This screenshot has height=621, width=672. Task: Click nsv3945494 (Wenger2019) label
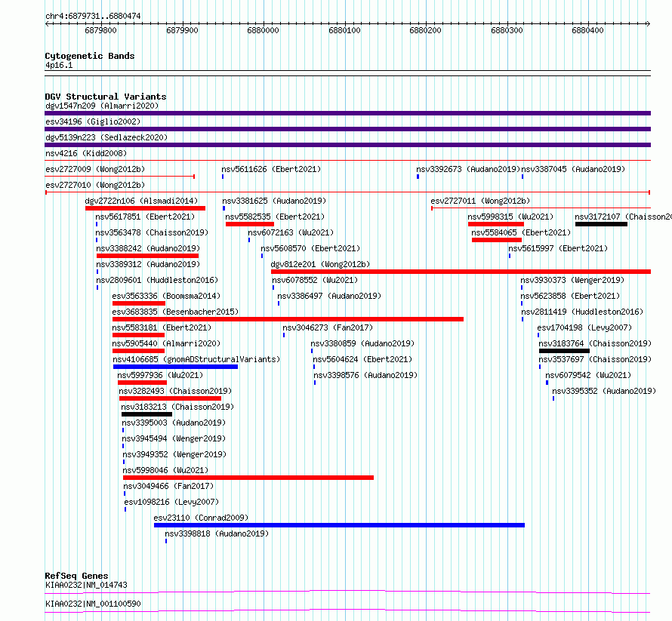coord(174,438)
